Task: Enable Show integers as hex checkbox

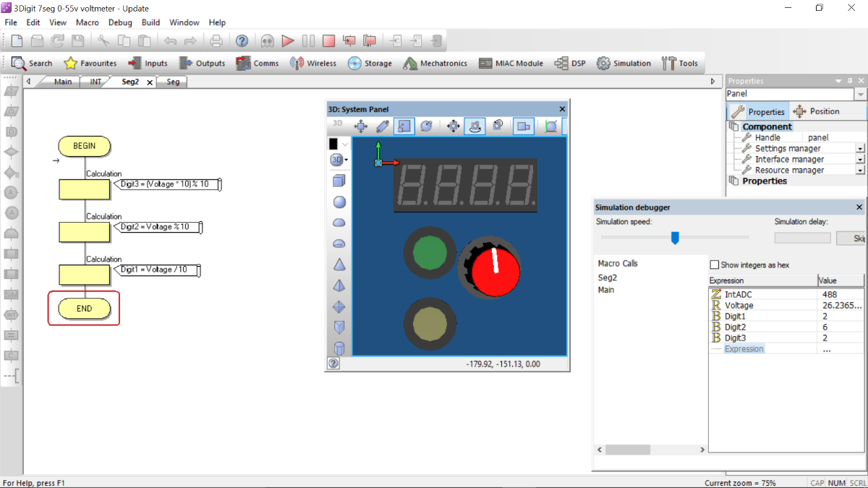Action: [715, 265]
